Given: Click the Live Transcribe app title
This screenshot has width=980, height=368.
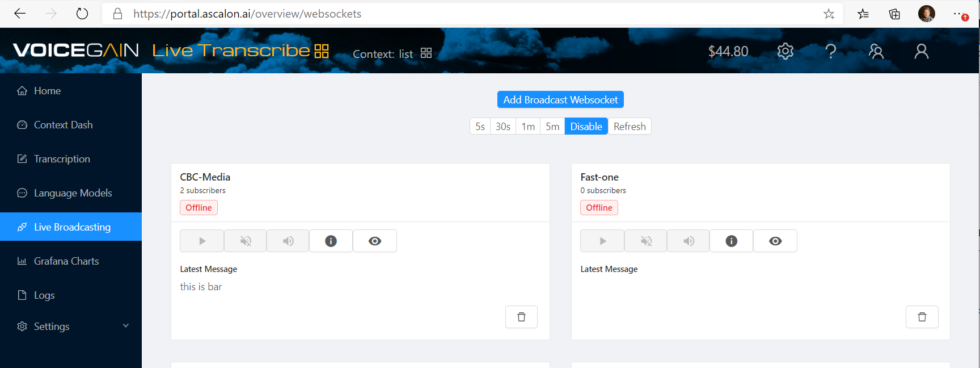Looking at the screenshot, I should pos(231,51).
